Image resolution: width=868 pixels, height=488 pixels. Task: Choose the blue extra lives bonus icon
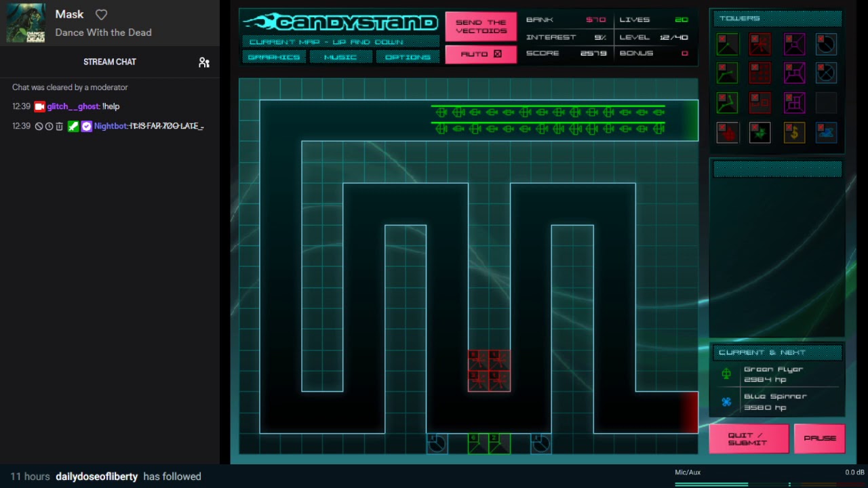(x=826, y=133)
